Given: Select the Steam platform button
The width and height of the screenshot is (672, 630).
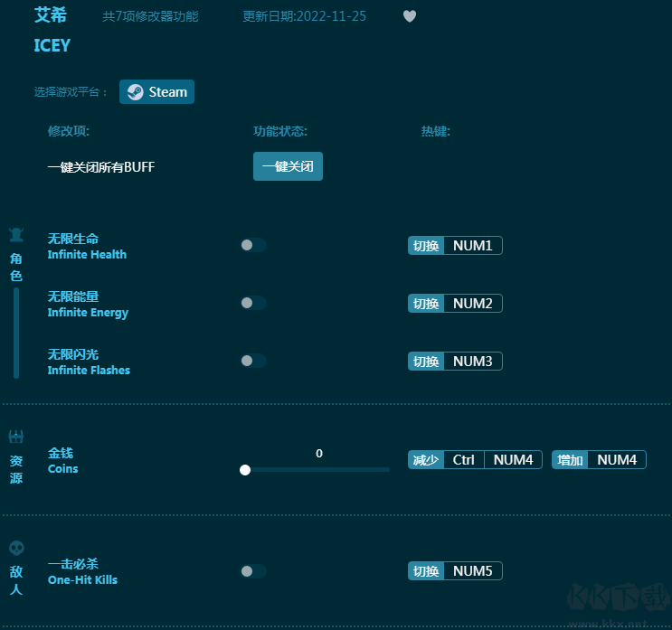Looking at the screenshot, I should [156, 92].
